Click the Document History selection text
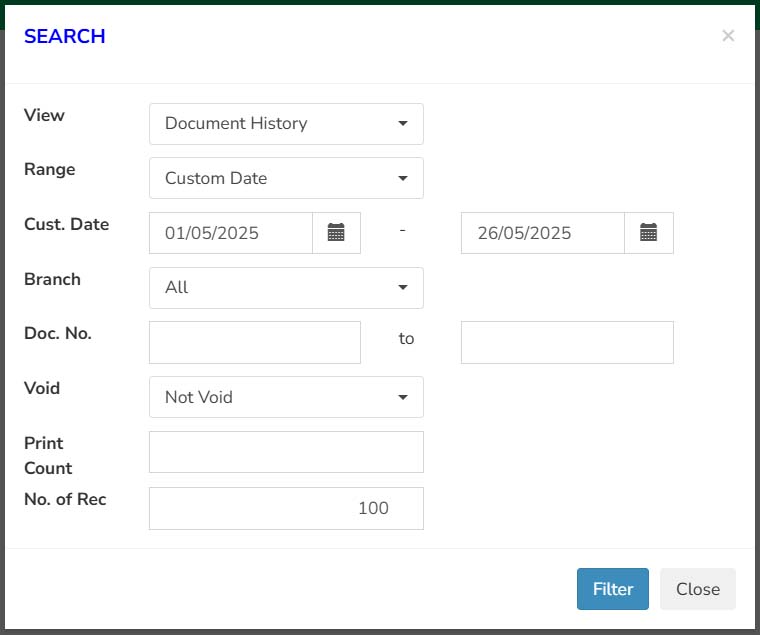Screen dimensions: 760x635 pyautogui.click(x=236, y=123)
